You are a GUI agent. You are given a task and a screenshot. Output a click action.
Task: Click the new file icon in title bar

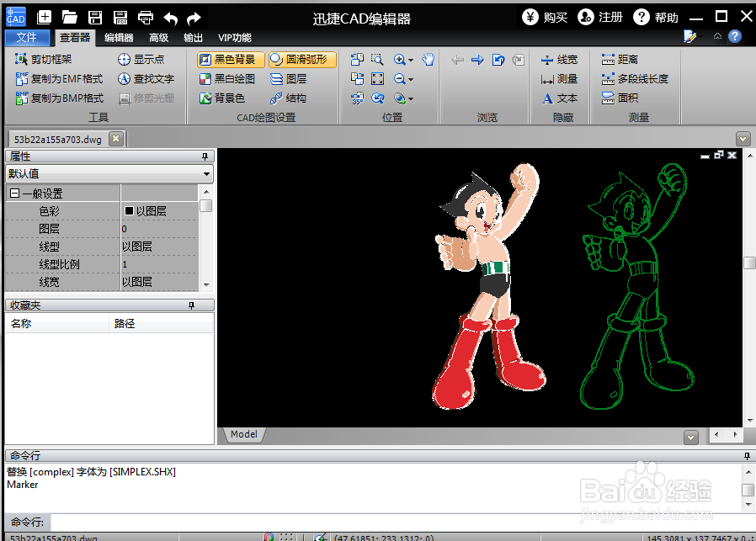click(x=44, y=18)
